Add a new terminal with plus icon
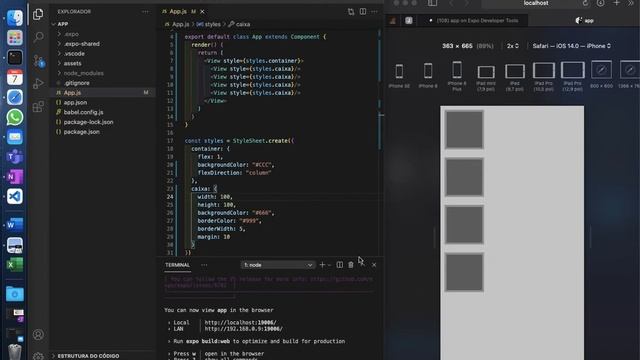 click(x=322, y=265)
